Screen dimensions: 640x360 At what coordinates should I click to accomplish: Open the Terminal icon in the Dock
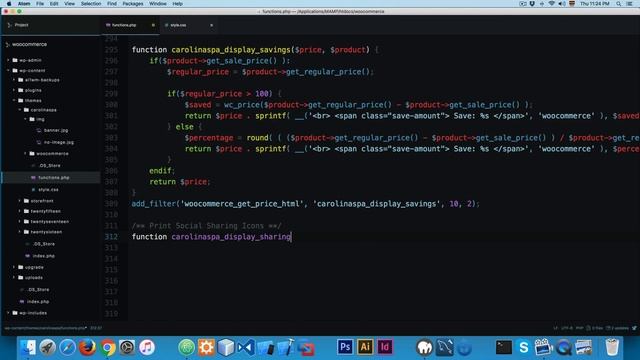tap(504, 347)
